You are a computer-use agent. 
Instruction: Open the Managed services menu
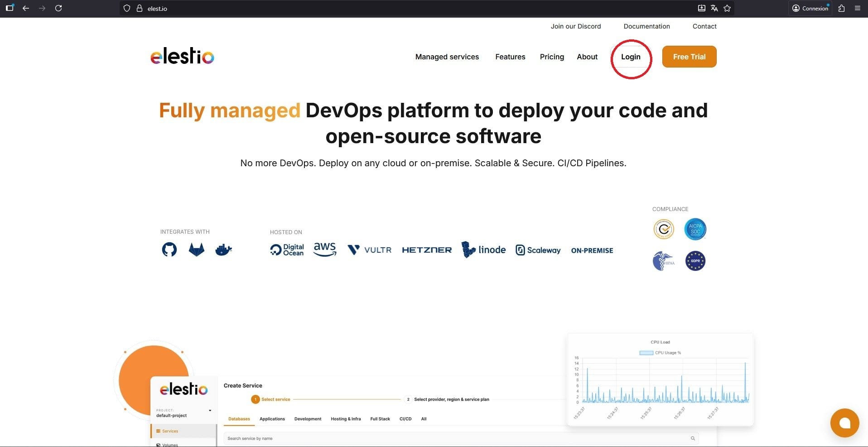447,57
